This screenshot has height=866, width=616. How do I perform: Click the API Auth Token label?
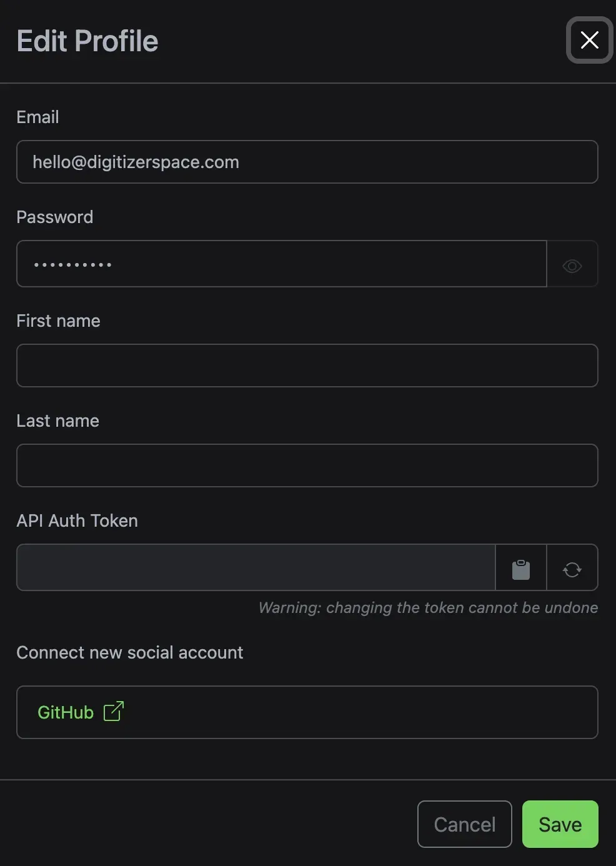click(77, 520)
